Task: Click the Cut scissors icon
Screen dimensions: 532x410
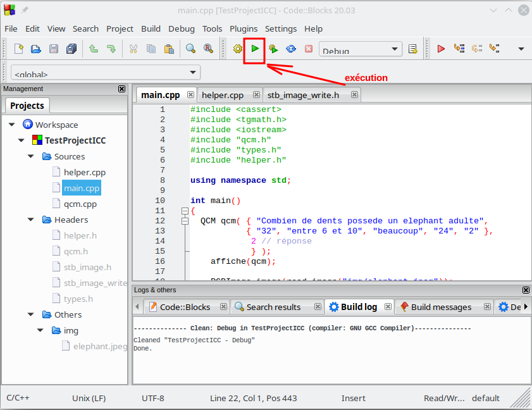Action: (x=133, y=49)
